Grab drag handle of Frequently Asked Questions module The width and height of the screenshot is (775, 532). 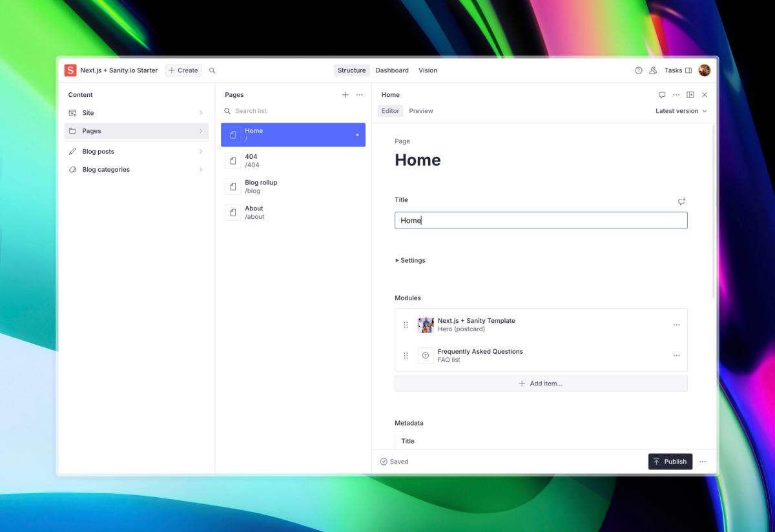(406, 356)
